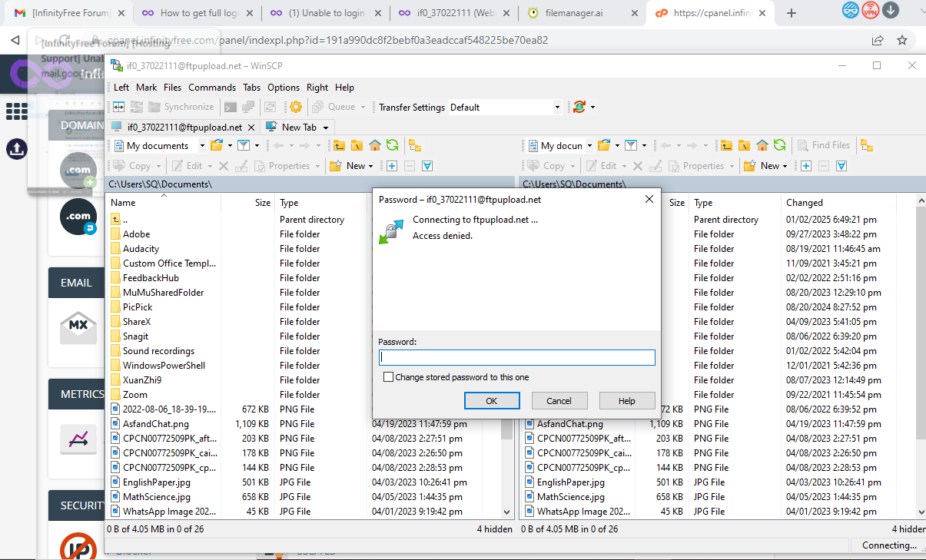Open the Tabs menu
This screenshot has width=926, height=560.
point(252,88)
